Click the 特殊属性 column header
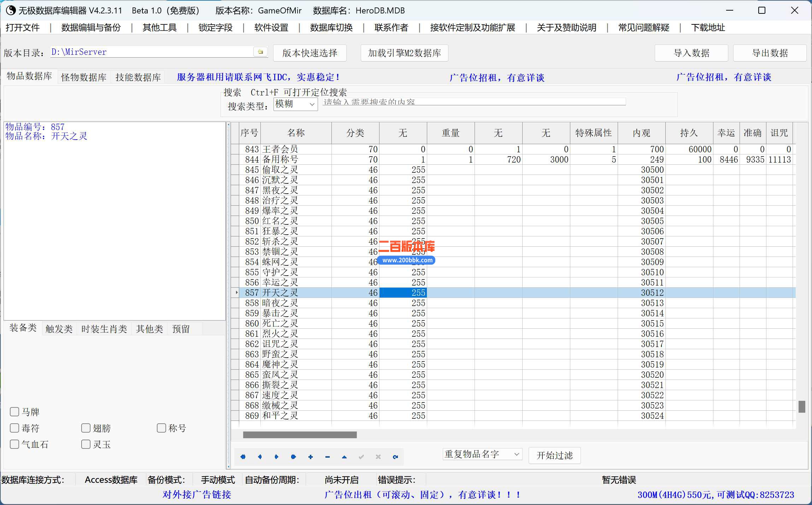This screenshot has width=812, height=505. pos(594,133)
